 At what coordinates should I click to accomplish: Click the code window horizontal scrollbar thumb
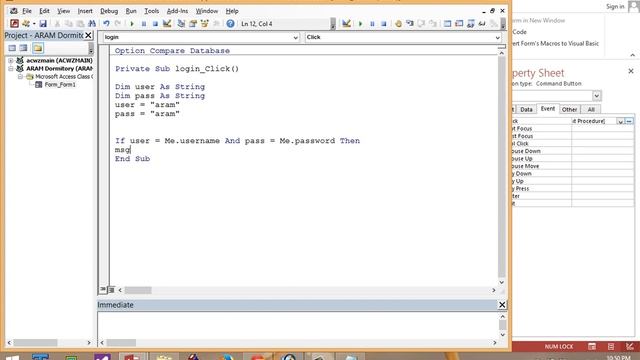tap(138, 290)
